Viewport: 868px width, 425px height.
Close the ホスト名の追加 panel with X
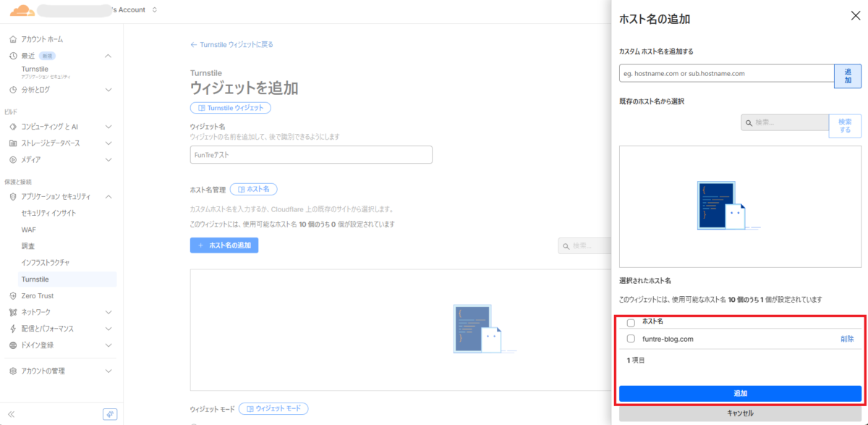point(855,17)
